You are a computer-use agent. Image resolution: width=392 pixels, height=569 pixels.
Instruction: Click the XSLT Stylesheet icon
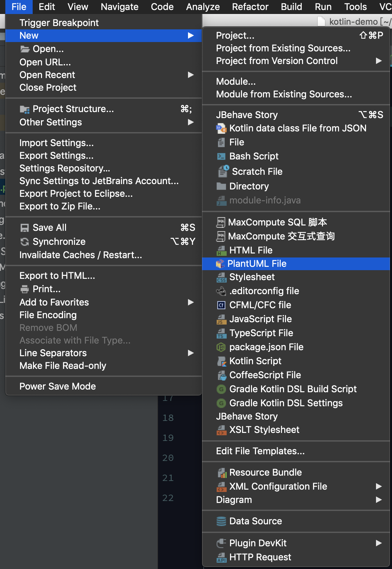tap(221, 430)
